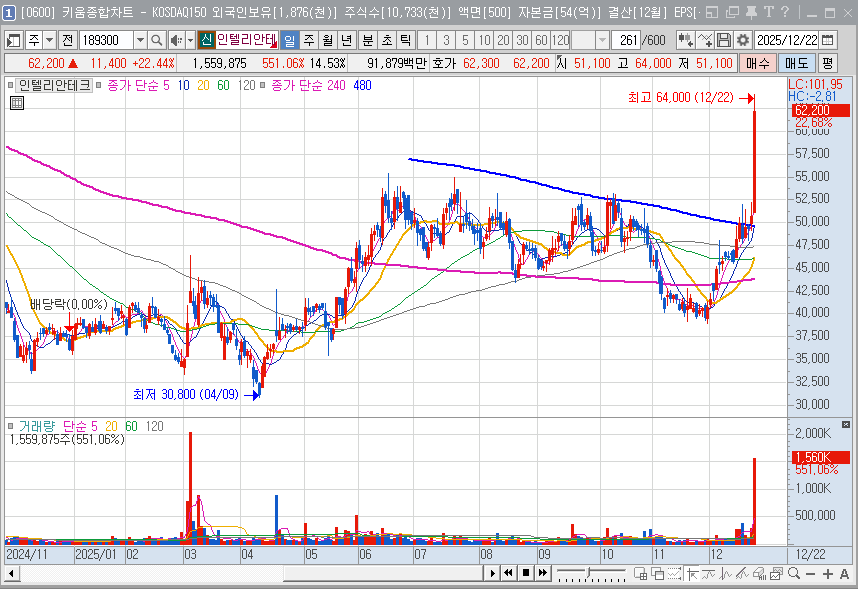Click the overlay windows icon in bottom toolbar

pyautogui.click(x=657, y=574)
